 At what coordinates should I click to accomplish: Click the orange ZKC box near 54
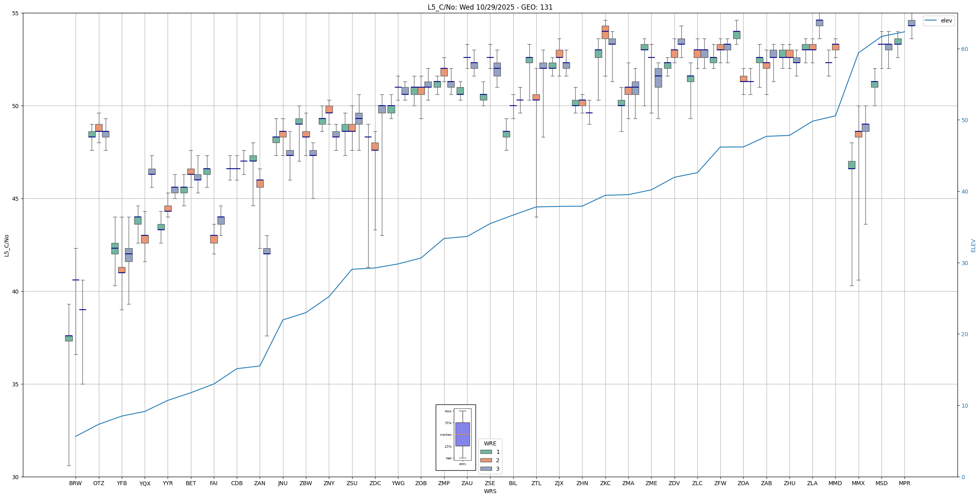pyautogui.click(x=605, y=32)
